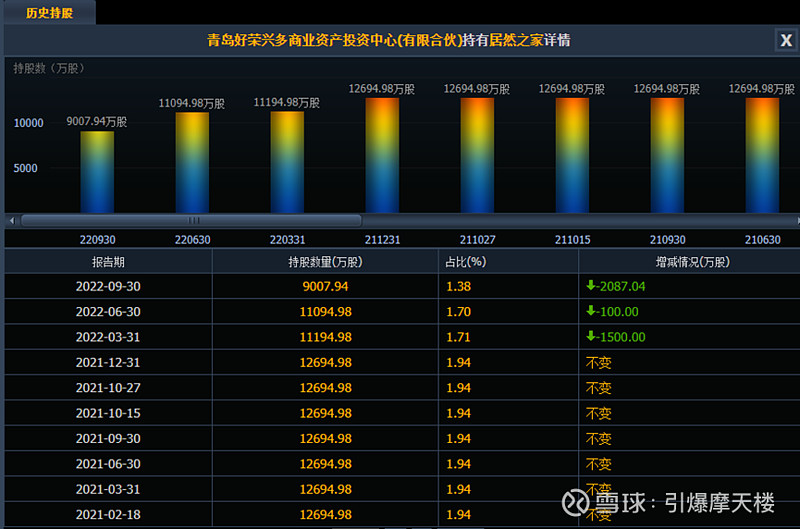Viewport: 800px width, 529px height.
Task: Click the 11194.98万股 chart label
Action: pos(286,103)
